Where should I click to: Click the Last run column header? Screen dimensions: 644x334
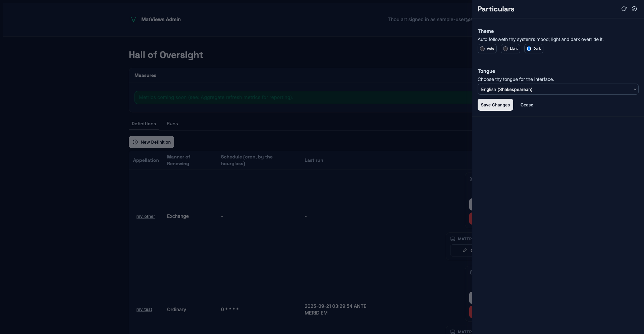point(314,160)
